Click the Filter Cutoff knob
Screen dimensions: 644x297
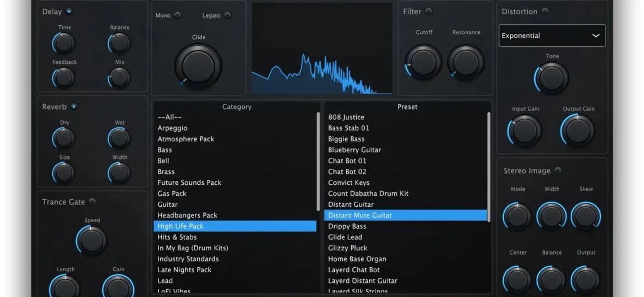pyautogui.click(x=423, y=62)
